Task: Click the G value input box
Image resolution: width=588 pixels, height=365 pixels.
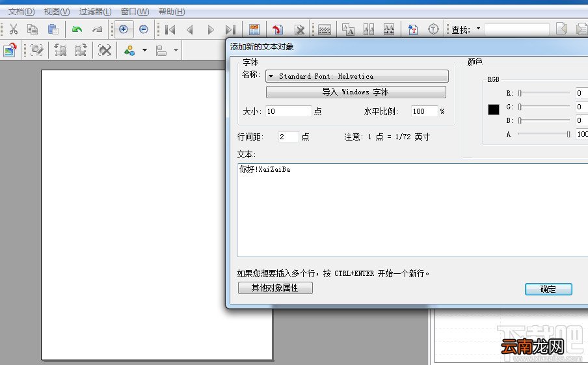Action: point(581,107)
